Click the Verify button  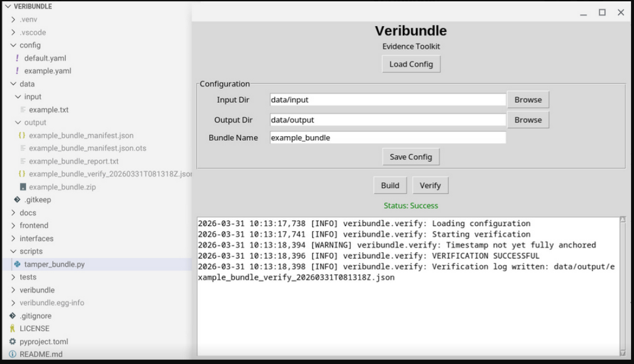430,185
